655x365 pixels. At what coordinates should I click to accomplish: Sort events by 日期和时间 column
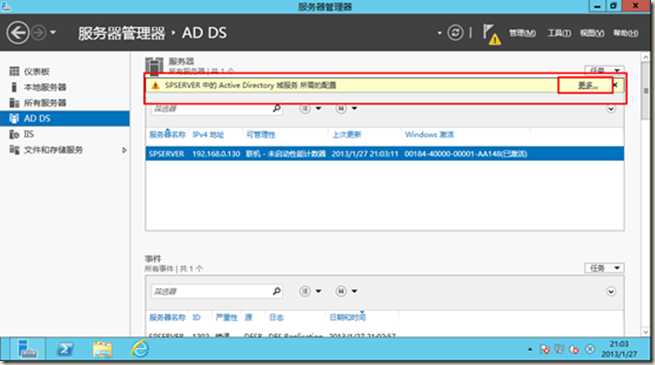348,317
